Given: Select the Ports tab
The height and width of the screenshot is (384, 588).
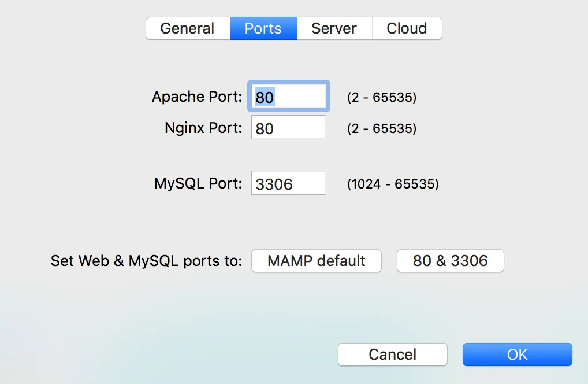Looking at the screenshot, I should click(263, 28).
